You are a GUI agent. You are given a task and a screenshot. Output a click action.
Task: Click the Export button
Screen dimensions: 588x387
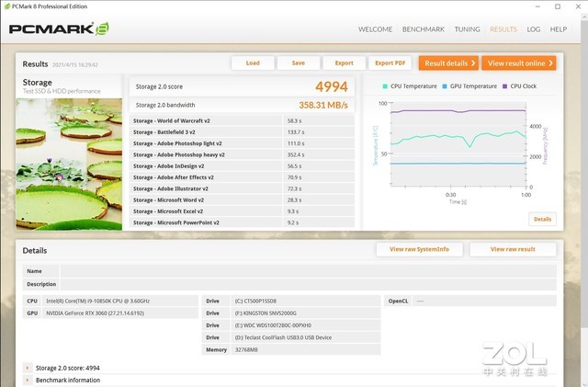[x=344, y=63]
